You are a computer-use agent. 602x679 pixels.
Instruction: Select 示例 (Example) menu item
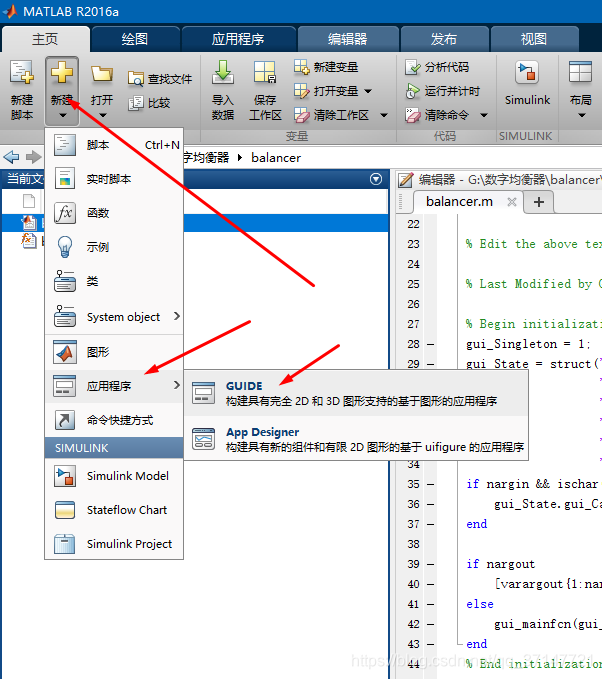[114, 247]
